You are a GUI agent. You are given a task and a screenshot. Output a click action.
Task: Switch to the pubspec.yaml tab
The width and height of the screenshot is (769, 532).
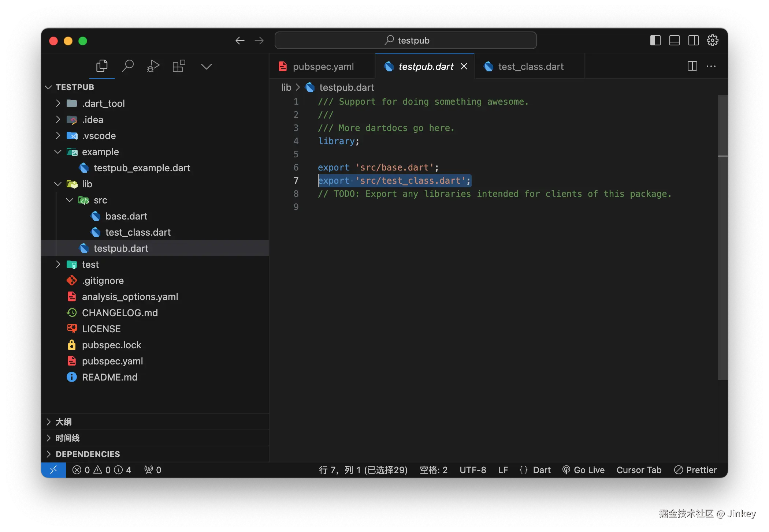click(x=323, y=67)
